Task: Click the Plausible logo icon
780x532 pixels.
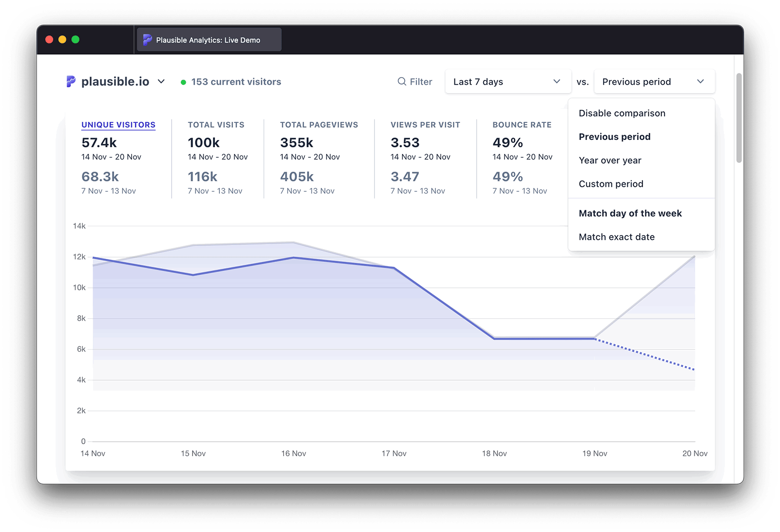Action: (x=71, y=81)
